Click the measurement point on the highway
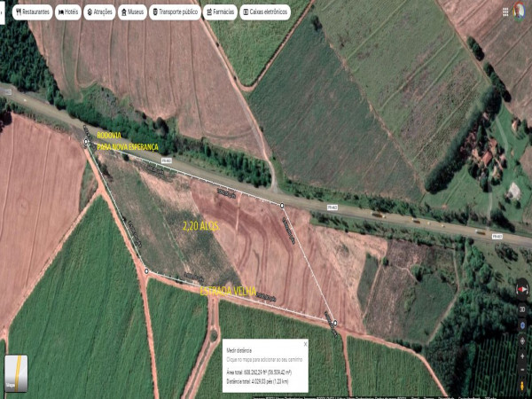Screen dimensions: 532x399 coord(282,206)
